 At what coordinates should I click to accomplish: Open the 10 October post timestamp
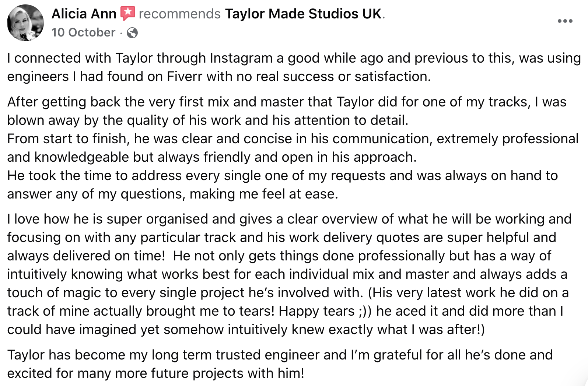pyautogui.click(x=83, y=32)
